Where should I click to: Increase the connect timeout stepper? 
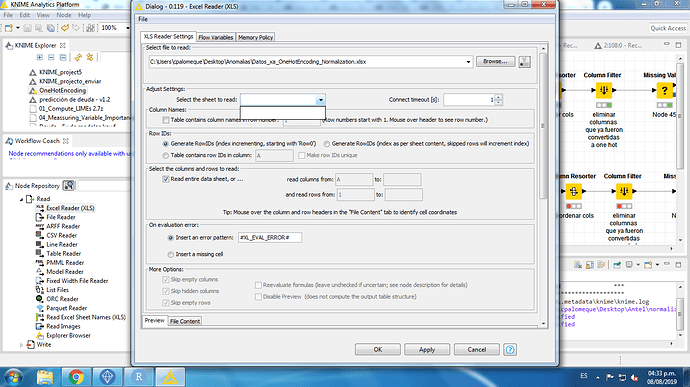click(499, 97)
